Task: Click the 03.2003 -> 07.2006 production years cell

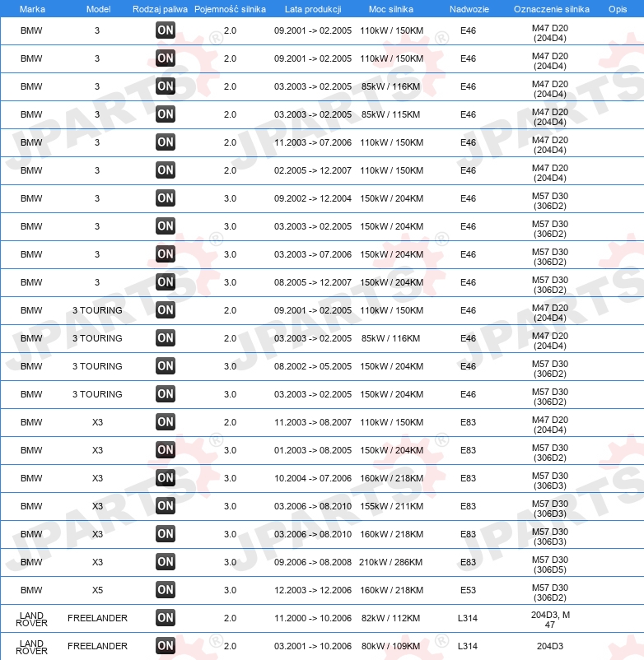Action: coord(313,254)
